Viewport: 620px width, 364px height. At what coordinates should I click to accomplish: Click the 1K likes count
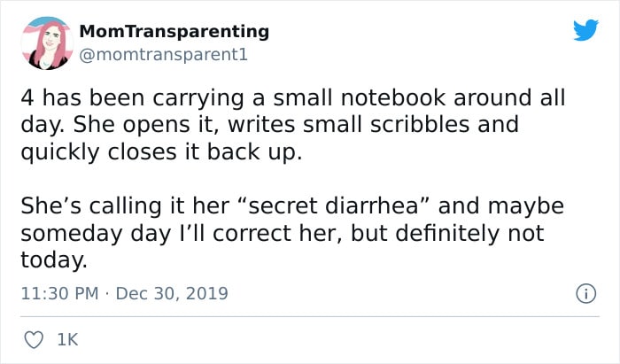[x=66, y=338]
